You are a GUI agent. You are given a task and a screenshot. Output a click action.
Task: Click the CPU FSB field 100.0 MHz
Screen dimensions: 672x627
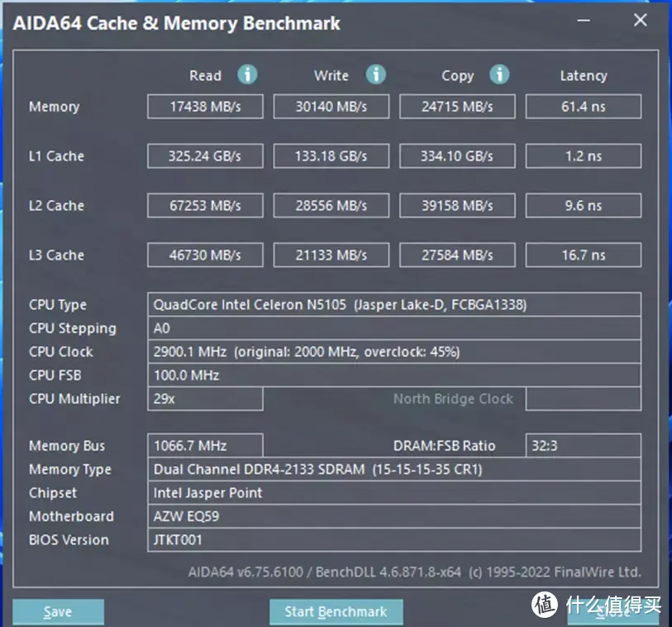pos(394,376)
